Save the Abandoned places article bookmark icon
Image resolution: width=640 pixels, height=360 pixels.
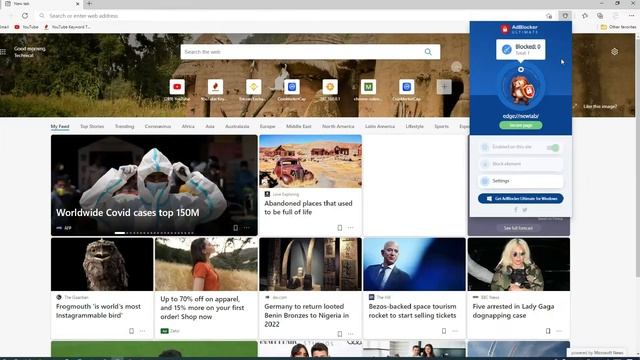coord(340,228)
